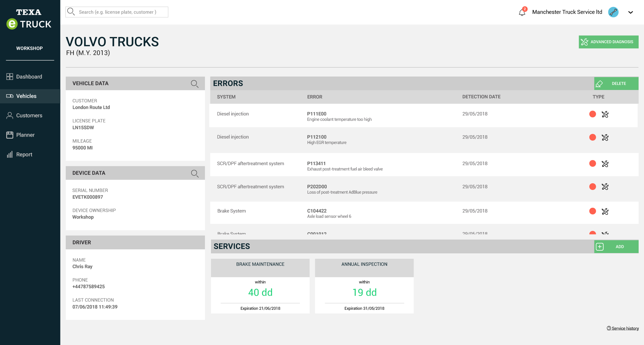The image size is (644, 345).
Task: Click Device Ownership value Workshop
Action: pos(83,217)
